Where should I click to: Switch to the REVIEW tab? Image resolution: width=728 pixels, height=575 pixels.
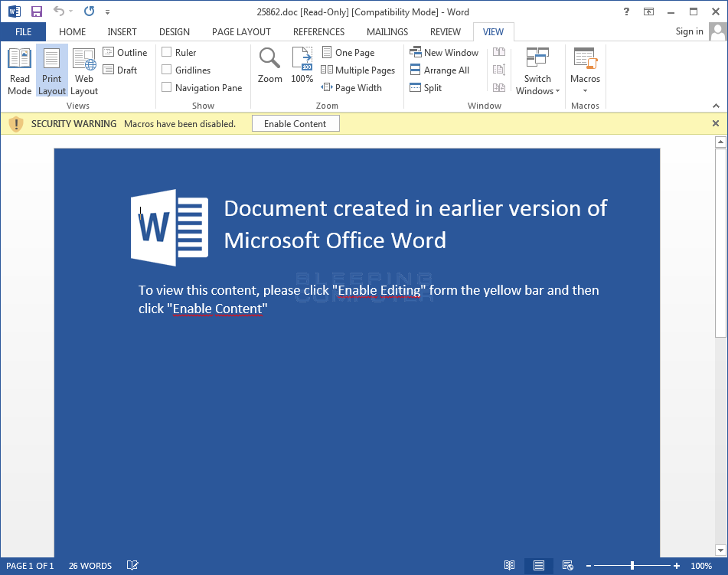click(446, 31)
